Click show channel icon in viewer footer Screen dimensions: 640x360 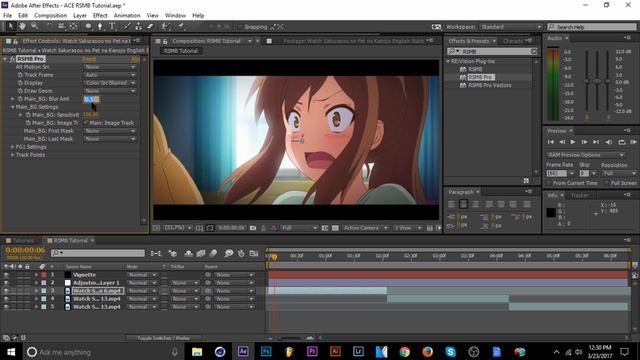coord(274,228)
